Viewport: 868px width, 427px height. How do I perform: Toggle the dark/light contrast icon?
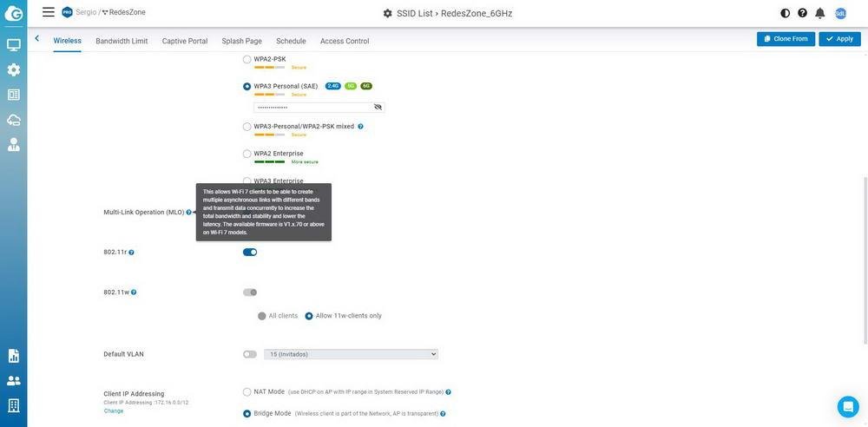click(x=785, y=13)
